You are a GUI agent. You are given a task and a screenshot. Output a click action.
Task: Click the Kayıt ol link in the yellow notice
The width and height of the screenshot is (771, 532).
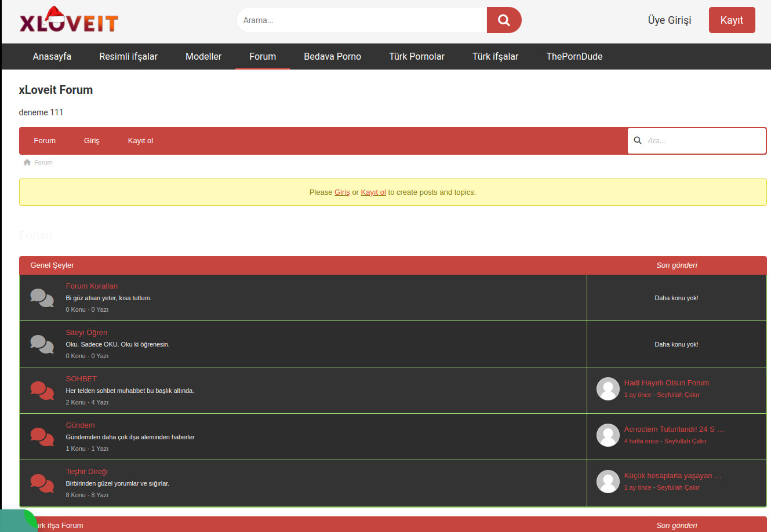373,192
